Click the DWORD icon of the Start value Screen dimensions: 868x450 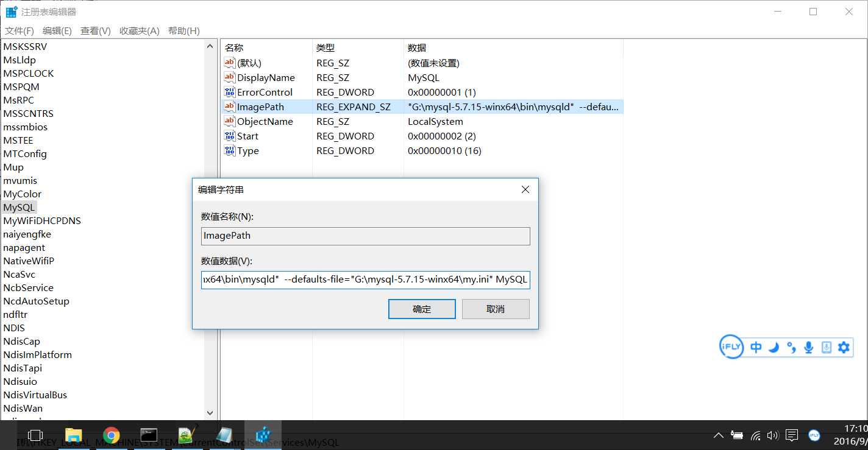[230, 136]
